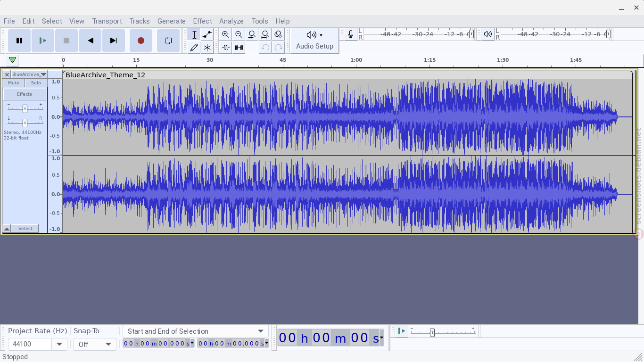644x362 pixels.
Task: Open the Snap-To Off dropdown
Action: pos(94,345)
